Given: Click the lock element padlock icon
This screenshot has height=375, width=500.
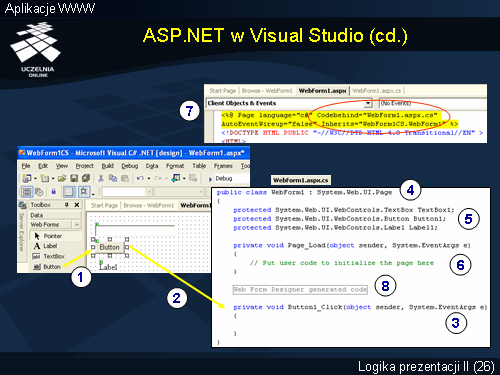Looking at the screenshot, I should [x=53, y=192].
